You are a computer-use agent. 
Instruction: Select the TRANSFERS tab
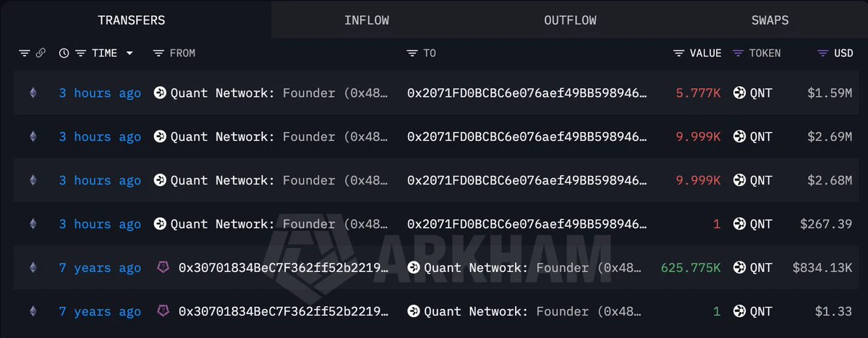point(131,20)
